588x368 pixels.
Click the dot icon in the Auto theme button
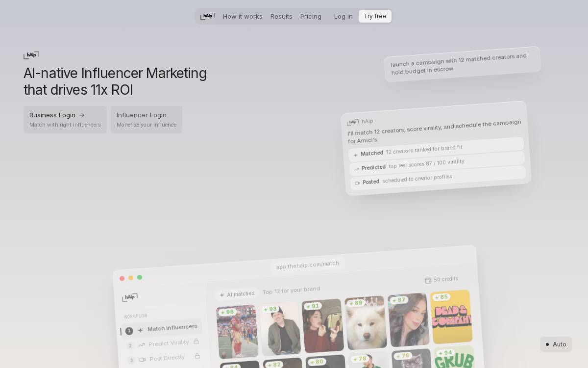click(x=547, y=344)
